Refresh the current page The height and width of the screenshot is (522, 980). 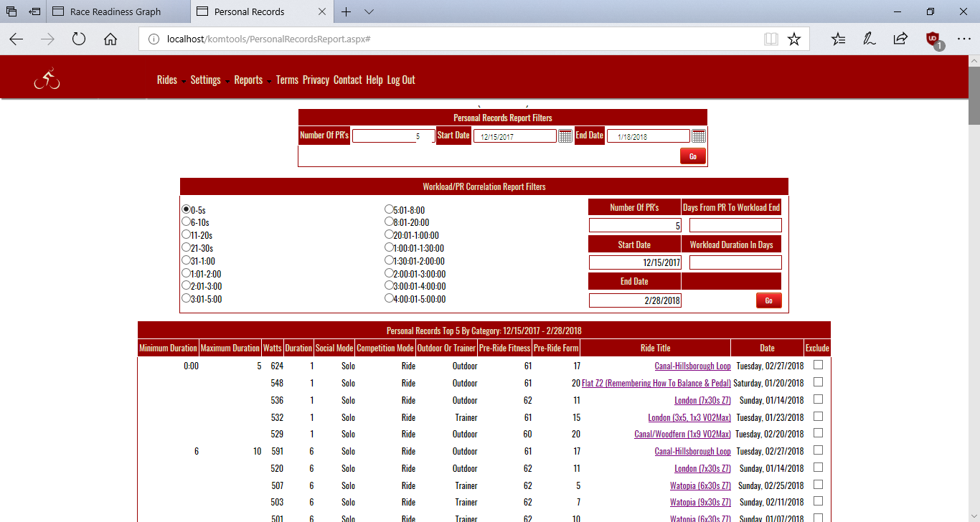tap(79, 39)
